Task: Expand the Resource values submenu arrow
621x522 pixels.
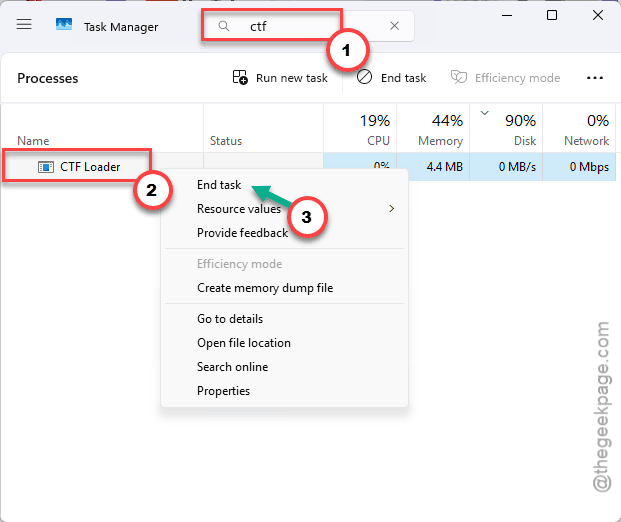Action: tap(391, 209)
